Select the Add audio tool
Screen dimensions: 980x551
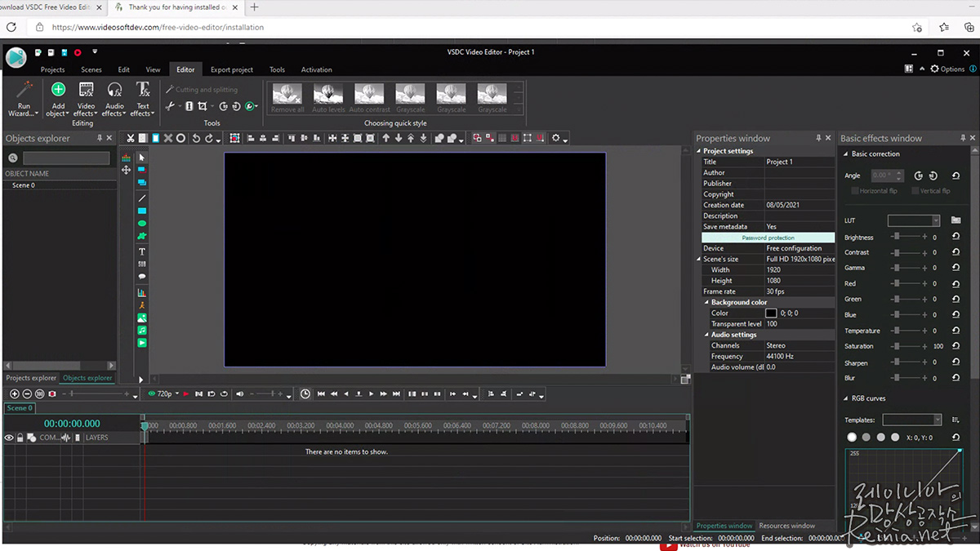142,331
